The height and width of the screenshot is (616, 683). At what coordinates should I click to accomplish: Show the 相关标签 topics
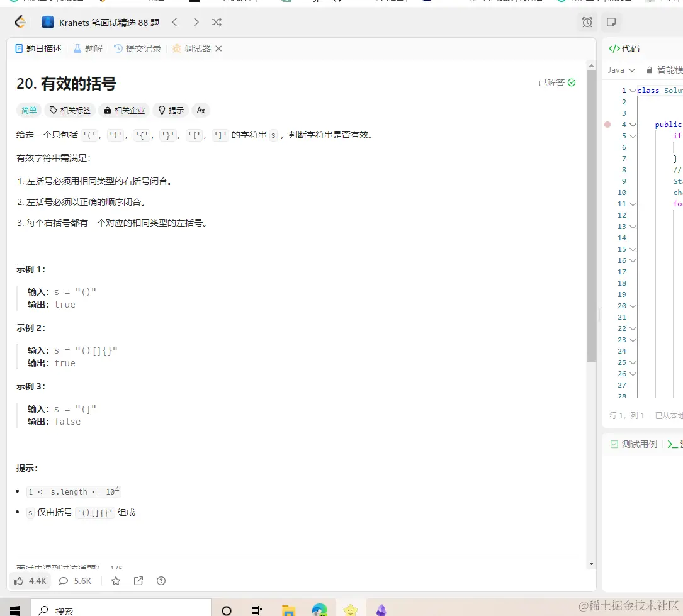[70, 110]
